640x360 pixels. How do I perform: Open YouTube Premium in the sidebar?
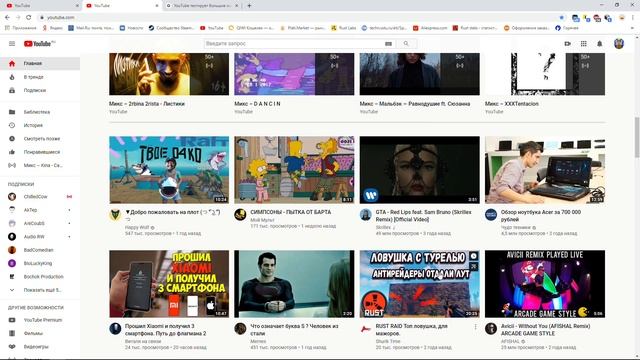click(40, 320)
